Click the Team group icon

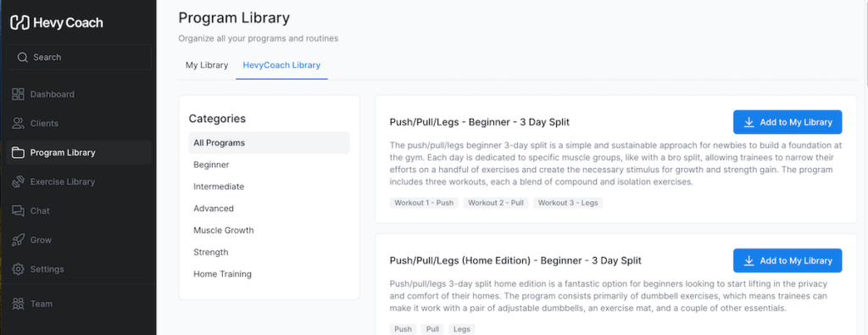click(19, 304)
